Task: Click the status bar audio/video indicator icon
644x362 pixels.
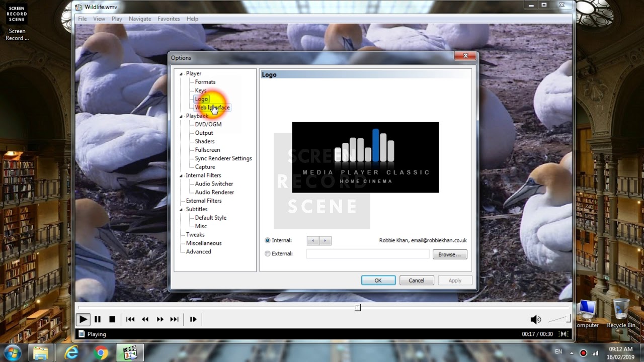Action: point(564,334)
